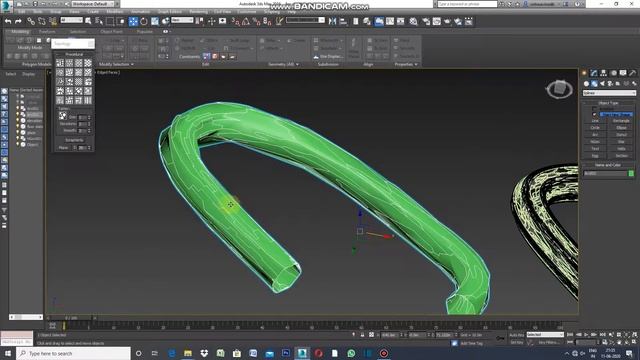Screen dimensions: 640x360
Task: Activate the Select and Scale tool
Action: click(155, 21)
